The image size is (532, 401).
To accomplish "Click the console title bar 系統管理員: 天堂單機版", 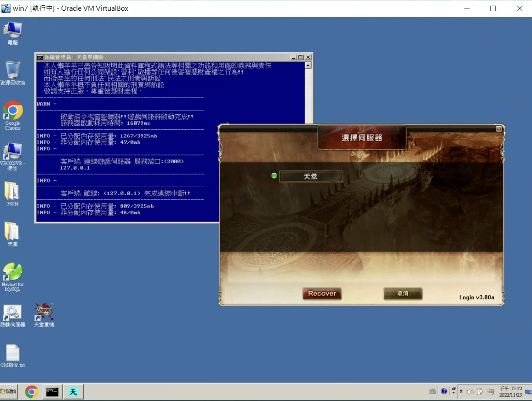I will 74,57.
